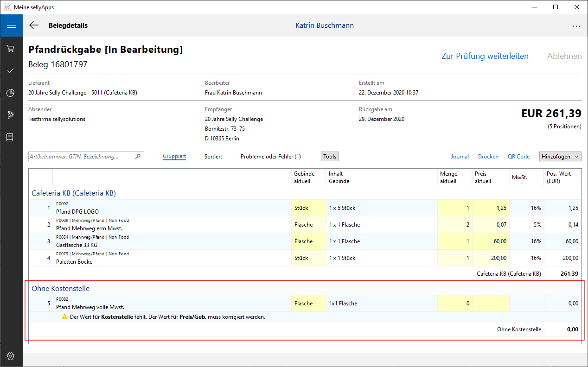
Task: Open settings gear in sidebar
Action: click(11, 356)
